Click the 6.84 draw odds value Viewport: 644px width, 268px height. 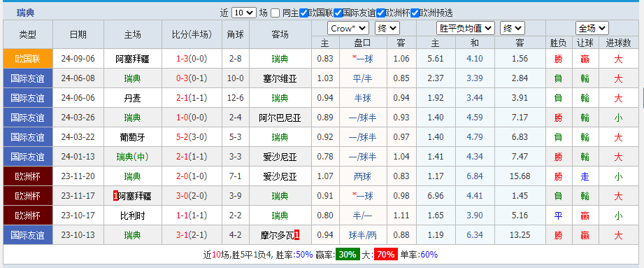(x=475, y=177)
